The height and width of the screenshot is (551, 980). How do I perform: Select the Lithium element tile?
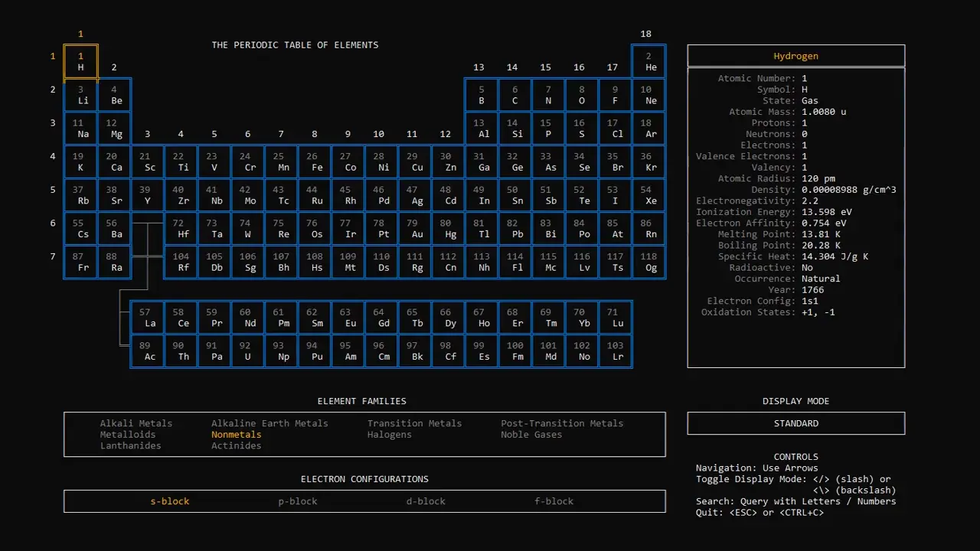[80, 94]
